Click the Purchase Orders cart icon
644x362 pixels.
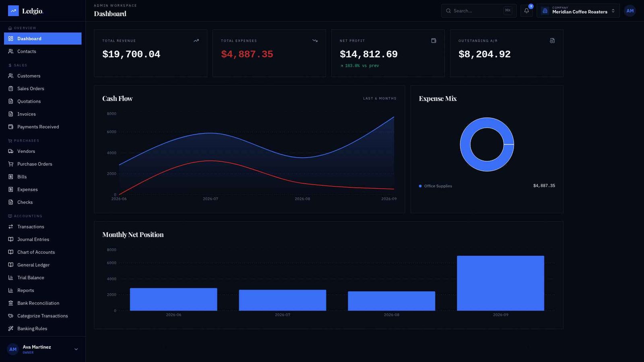(x=11, y=164)
